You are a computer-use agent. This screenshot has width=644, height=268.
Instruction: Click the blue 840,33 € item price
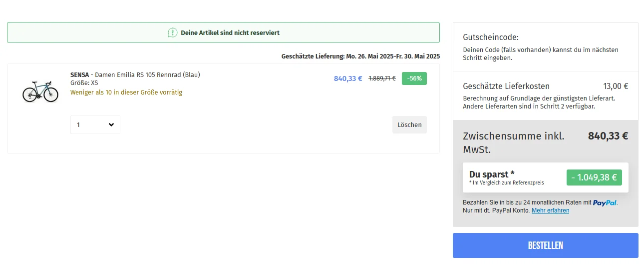click(x=348, y=78)
